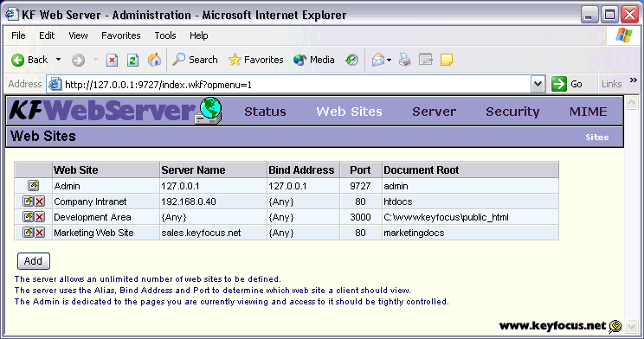Click the port 9727 cell
The height and width of the screenshot is (339, 644).
(x=360, y=186)
